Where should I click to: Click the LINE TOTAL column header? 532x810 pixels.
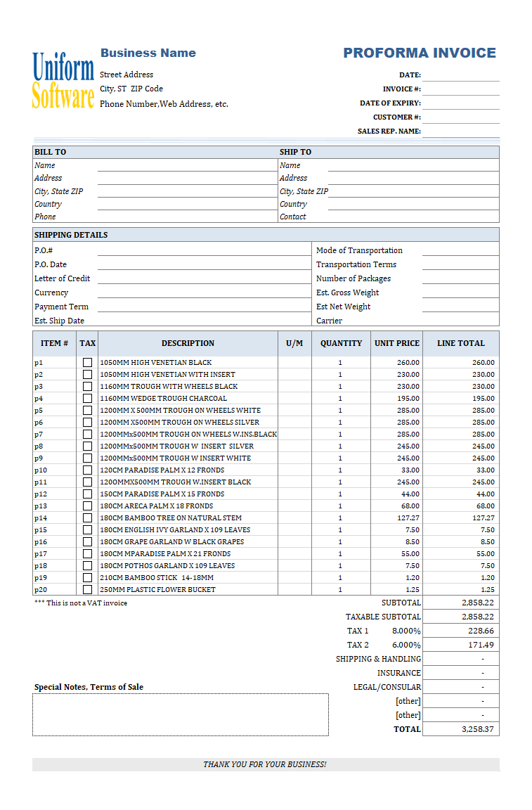(x=461, y=344)
